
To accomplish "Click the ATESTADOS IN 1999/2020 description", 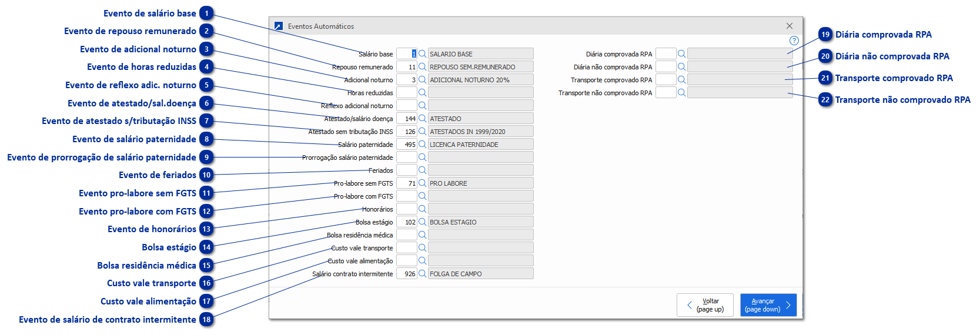I will pyautogui.click(x=481, y=131).
